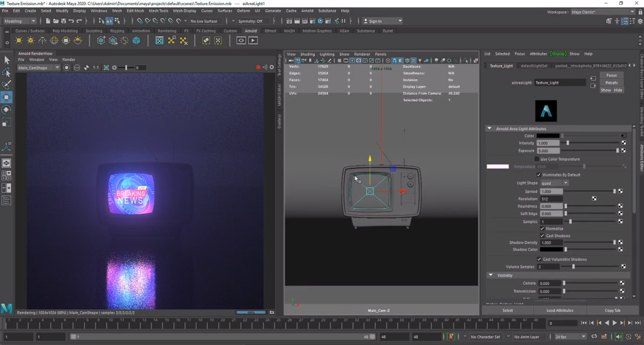This screenshot has width=644, height=345.
Task: Click the Arnold skydome light shelf icon
Action: tap(54, 41)
